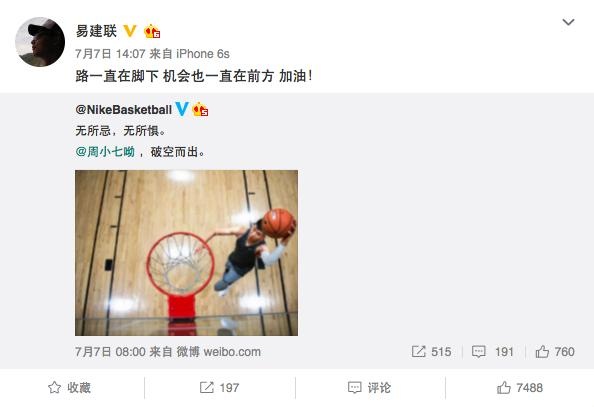Click the membership crown badge beside 易建联
This screenshot has width=594, height=407.
[x=152, y=31]
